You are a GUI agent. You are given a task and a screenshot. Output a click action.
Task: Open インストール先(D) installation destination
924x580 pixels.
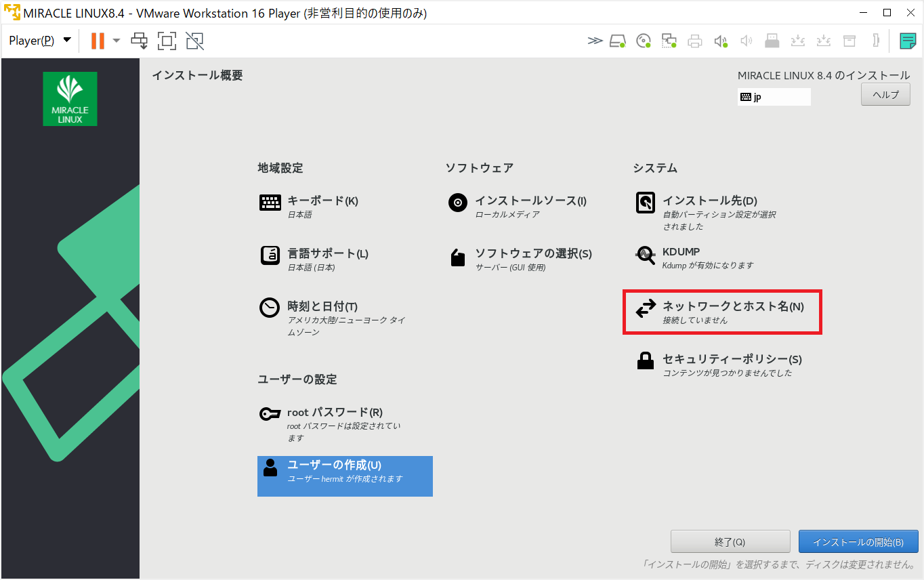click(x=710, y=201)
